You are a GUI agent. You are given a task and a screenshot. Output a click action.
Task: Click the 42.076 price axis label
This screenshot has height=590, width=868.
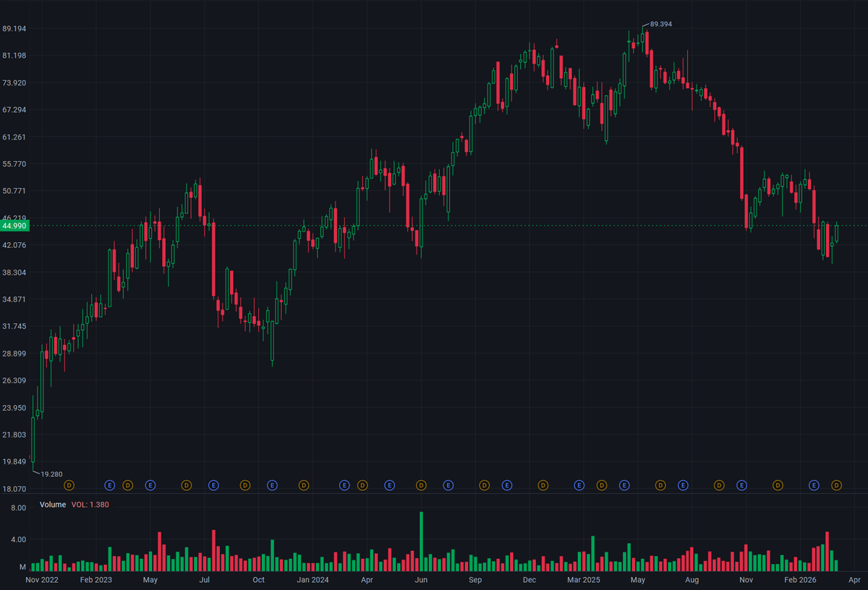coord(14,245)
